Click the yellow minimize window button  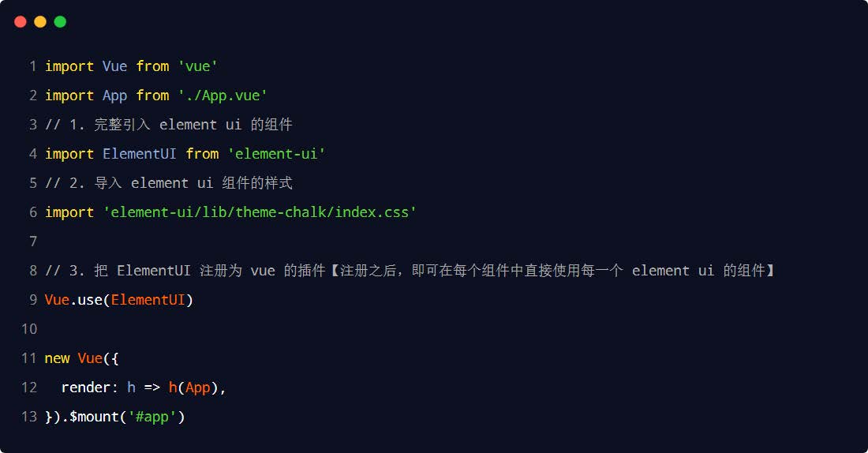click(40, 21)
